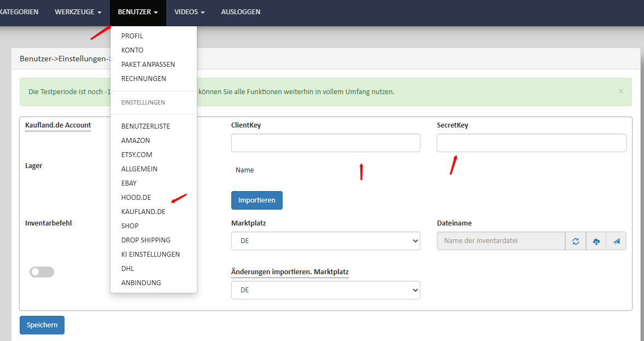Open Änderungen importieren Marktplatz dropdown

pyautogui.click(x=325, y=290)
